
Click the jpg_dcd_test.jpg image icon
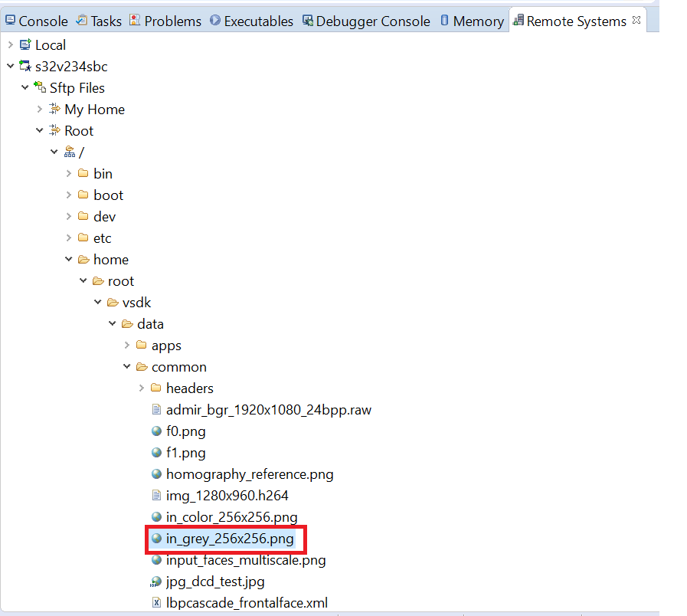pos(156,582)
